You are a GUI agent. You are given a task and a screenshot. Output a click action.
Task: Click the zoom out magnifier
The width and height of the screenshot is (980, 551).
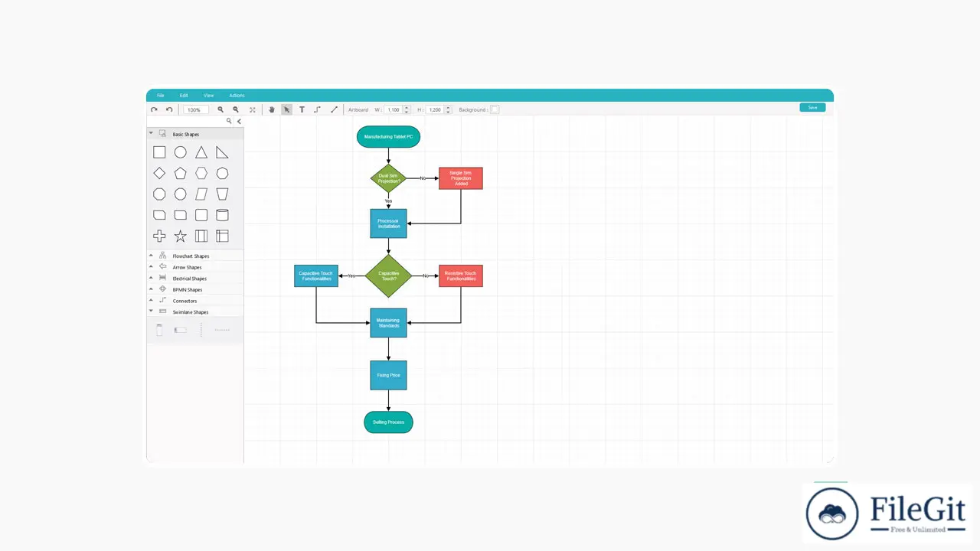tap(236, 109)
